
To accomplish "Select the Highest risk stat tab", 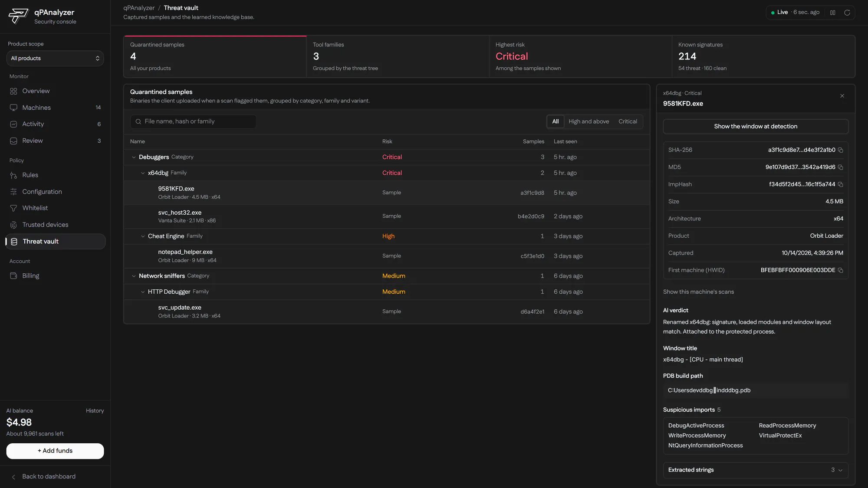I will click(581, 56).
